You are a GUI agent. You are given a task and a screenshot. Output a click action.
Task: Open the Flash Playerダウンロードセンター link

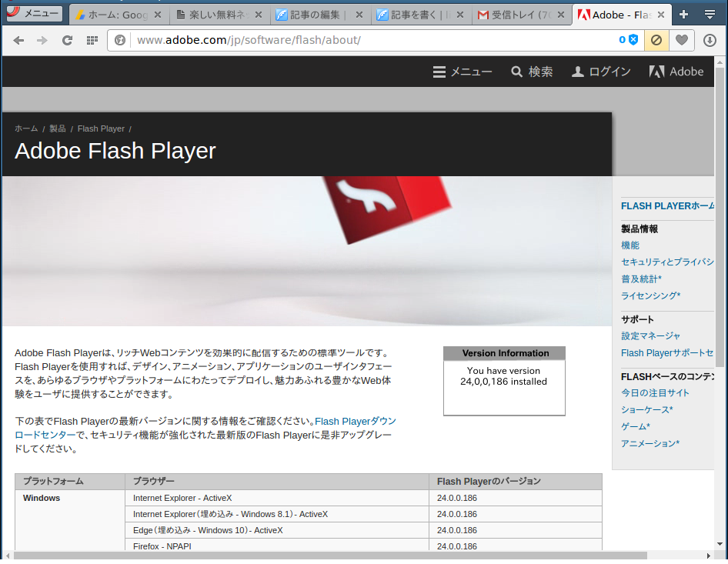click(x=356, y=422)
